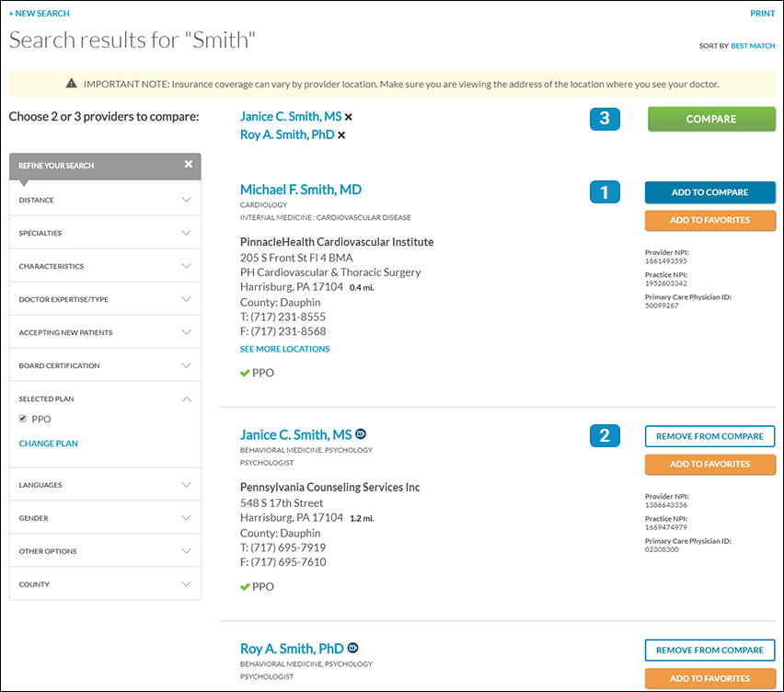Image resolution: width=784 pixels, height=692 pixels.
Task: Collapse the Selected Plan section
Action: (x=186, y=399)
